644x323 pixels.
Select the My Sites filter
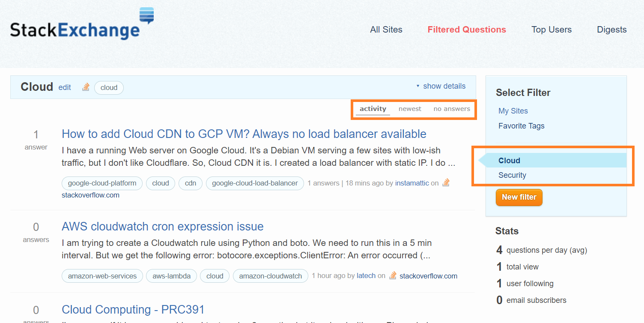[513, 111]
